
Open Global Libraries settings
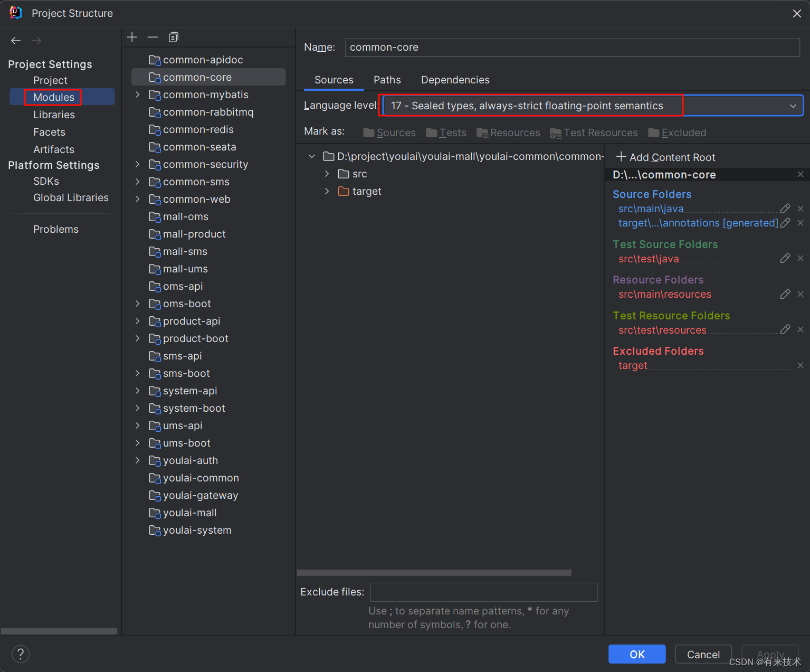[x=71, y=197]
